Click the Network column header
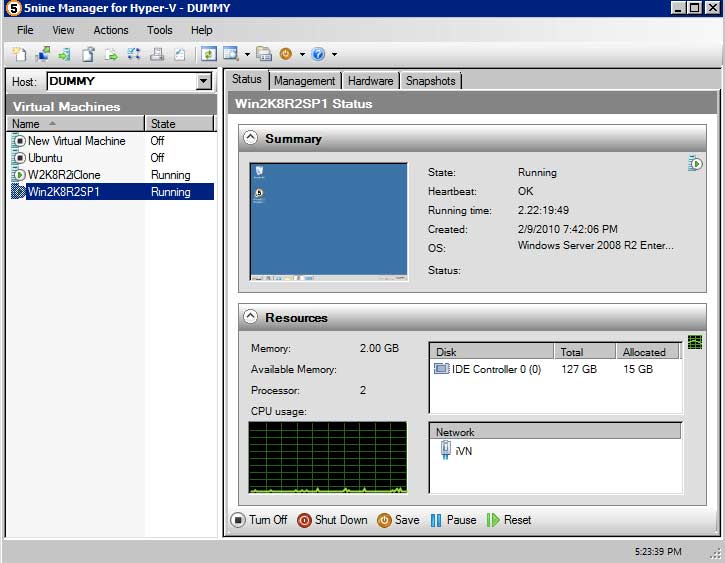 pyautogui.click(x=555, y=432)
